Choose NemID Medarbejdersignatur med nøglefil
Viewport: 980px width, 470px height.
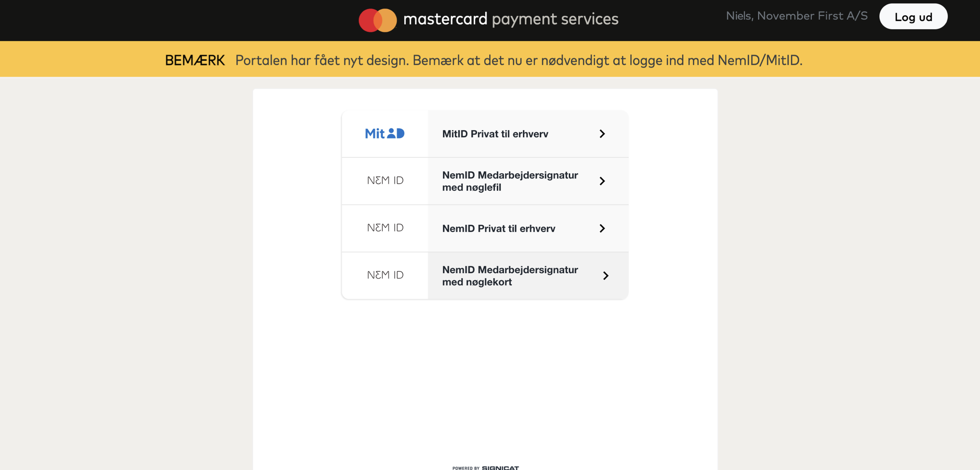pyautogui.click(x=485, y=181)
